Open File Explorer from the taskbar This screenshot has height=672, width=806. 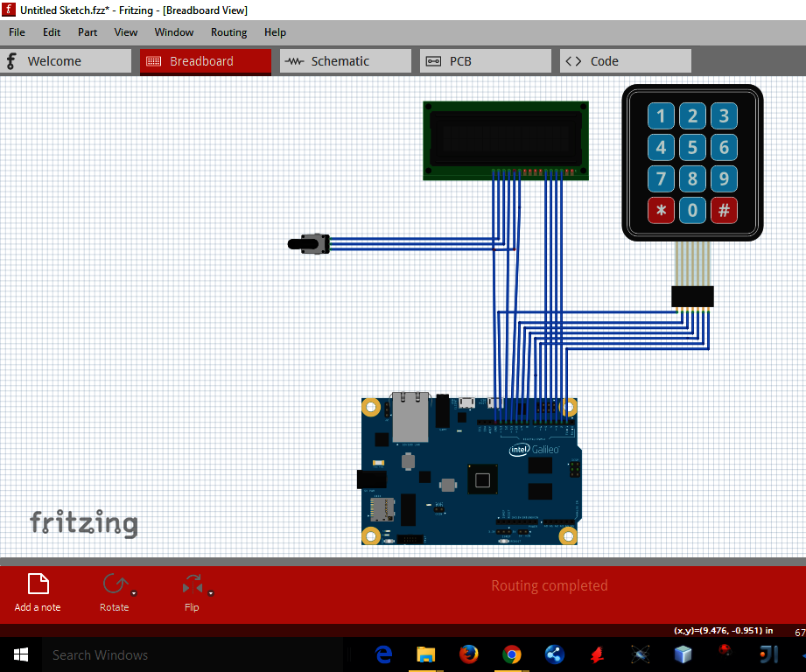coord(426,654)
